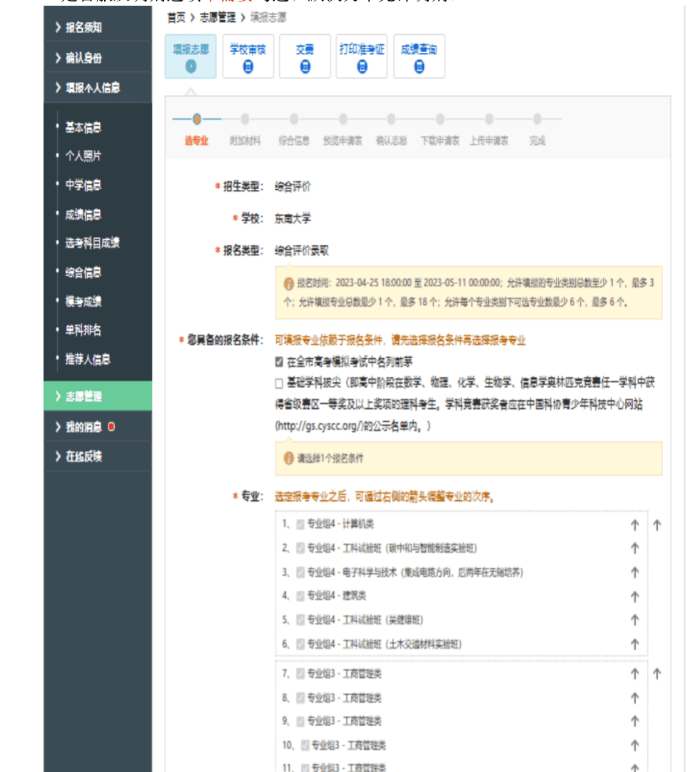Screen dimensions: 700x772
Task: Move 专业组3 group up using outer arrow
Action: pos(656,674)
